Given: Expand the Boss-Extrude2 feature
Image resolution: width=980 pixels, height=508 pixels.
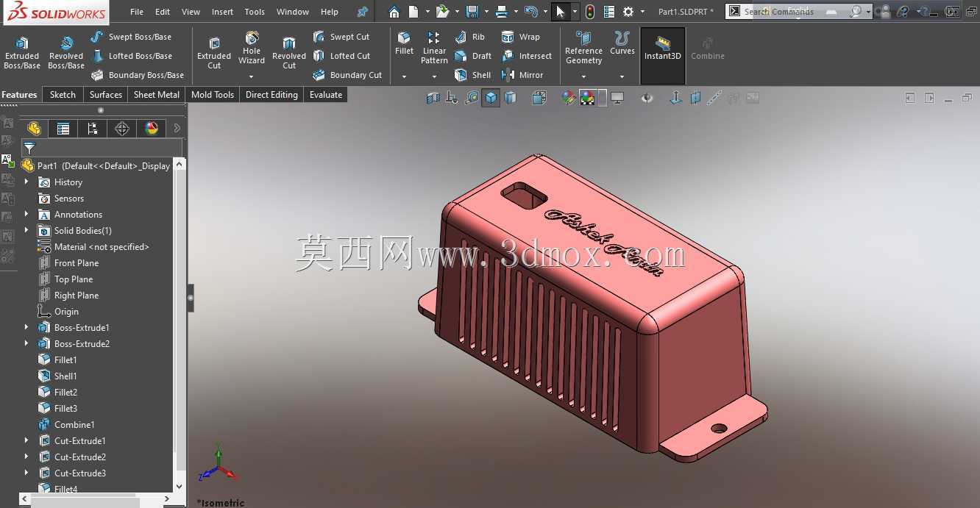Looking at the screenshot, I should pyautogui.click(x=26, y=343).
